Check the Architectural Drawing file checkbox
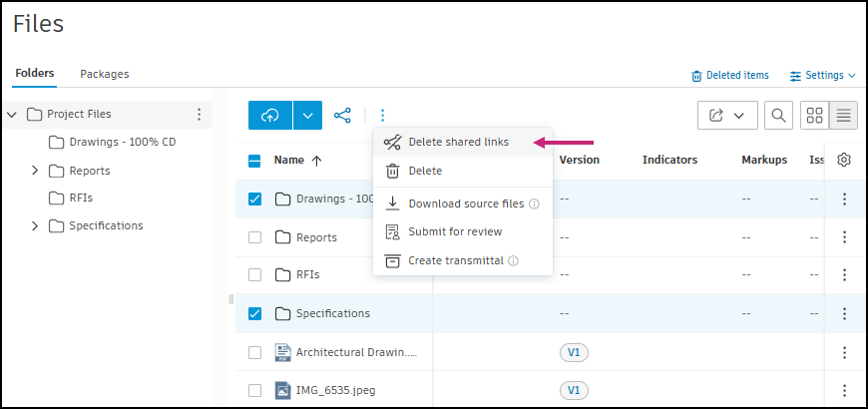This screenshot has width=868, height=409. [x=254, y=352]
